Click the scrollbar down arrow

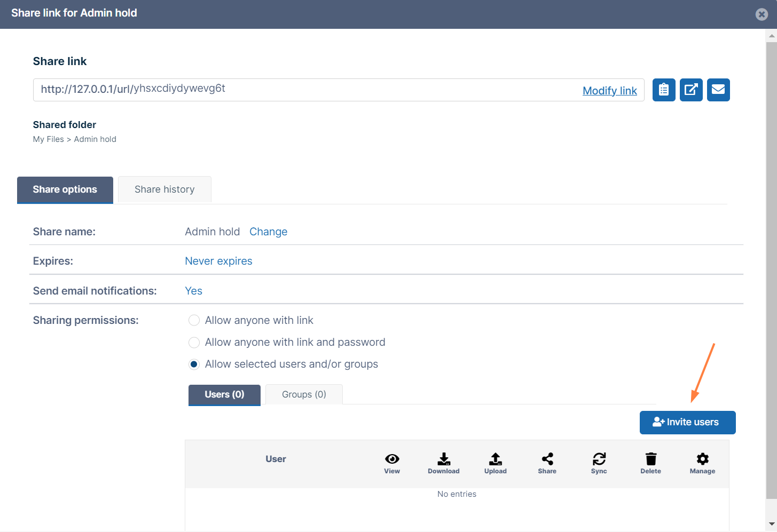(x=771, y=523)
